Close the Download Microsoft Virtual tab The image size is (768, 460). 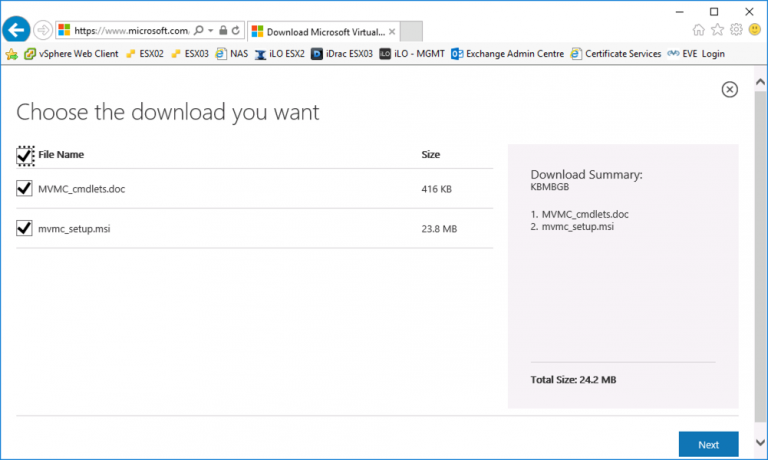coord(392,32)
